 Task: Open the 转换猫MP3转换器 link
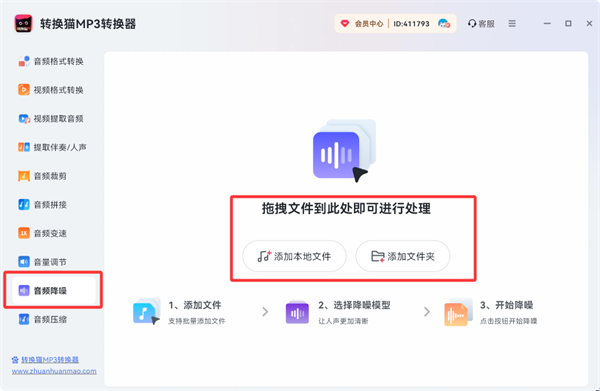coord(50,360)
